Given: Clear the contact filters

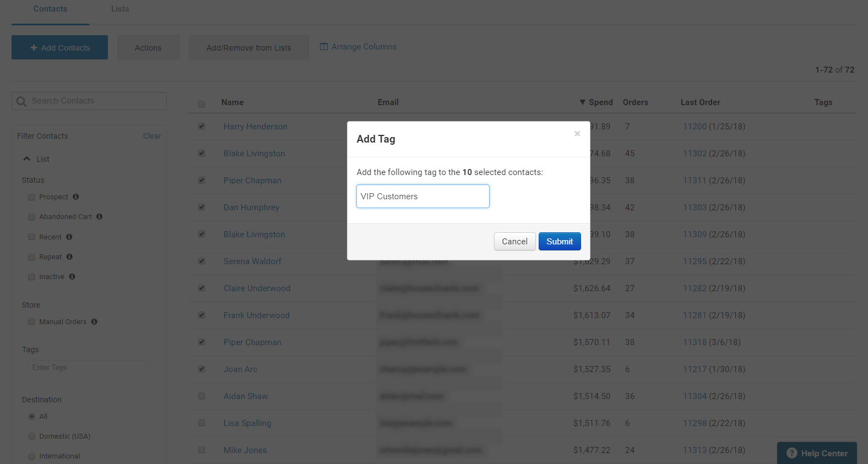Looking at the screenshot, I should 152,136.
